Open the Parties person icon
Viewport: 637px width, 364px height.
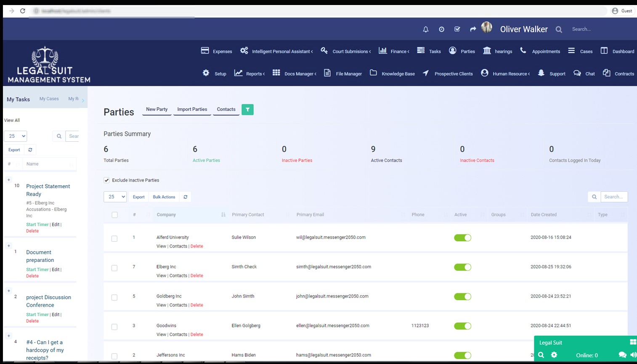pyautogui.click(x=453, y=50)
